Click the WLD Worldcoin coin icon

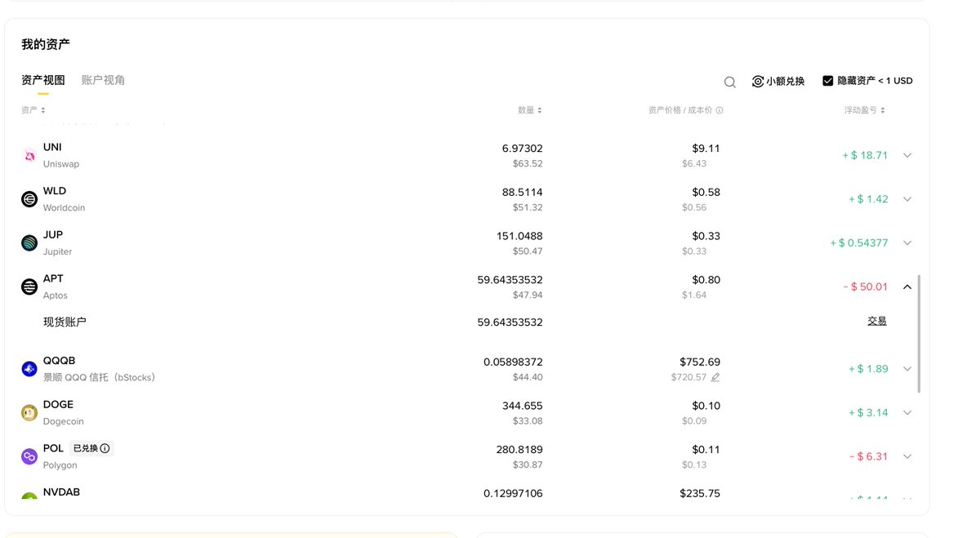29,199
